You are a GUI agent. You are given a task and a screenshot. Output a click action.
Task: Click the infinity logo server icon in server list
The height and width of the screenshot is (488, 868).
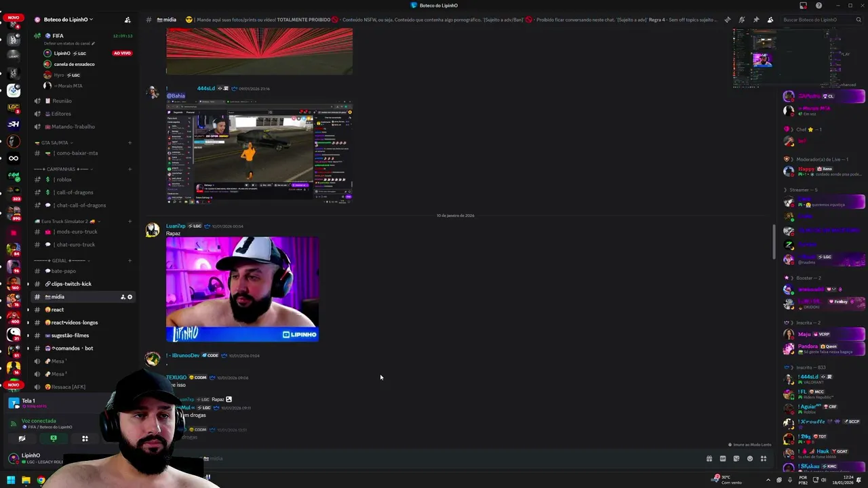[14, 159]
